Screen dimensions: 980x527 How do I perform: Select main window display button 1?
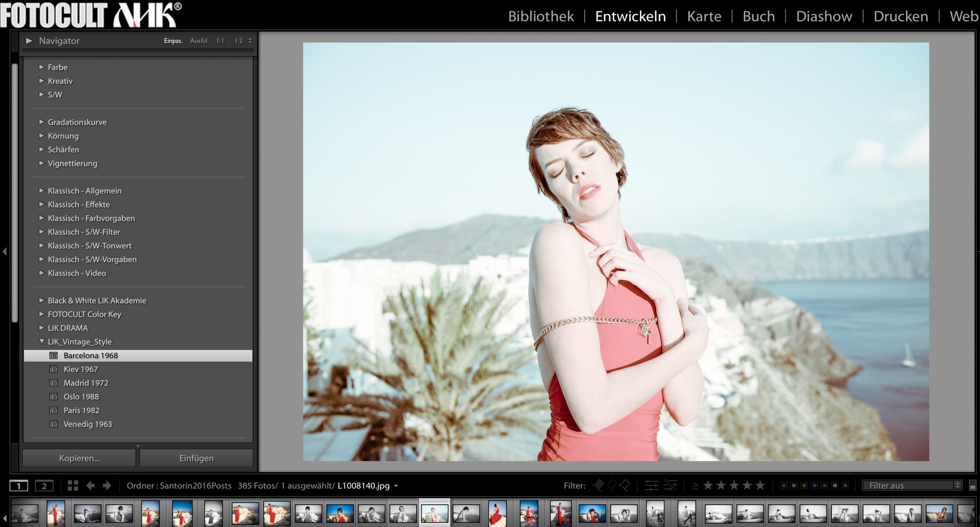(x=19, y=486)
